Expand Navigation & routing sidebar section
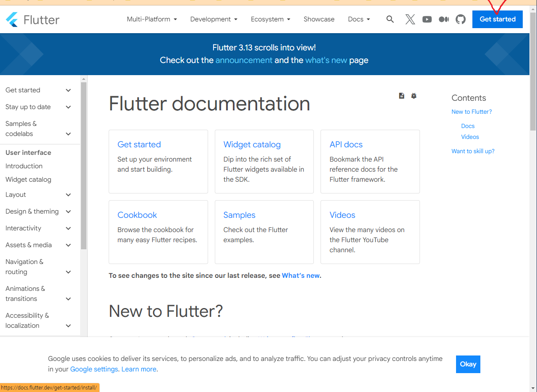 coord(38,267)
